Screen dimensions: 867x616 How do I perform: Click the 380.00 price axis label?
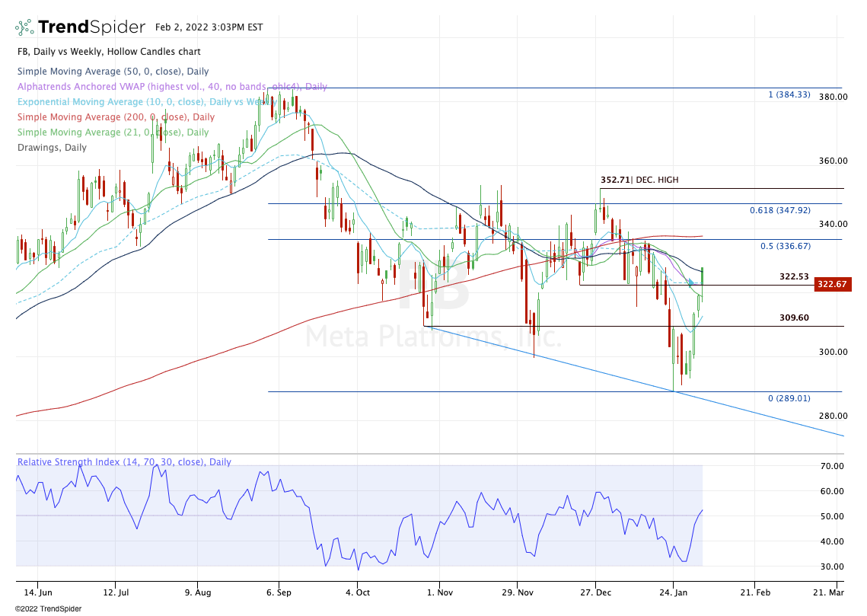(x=833, y=97)
